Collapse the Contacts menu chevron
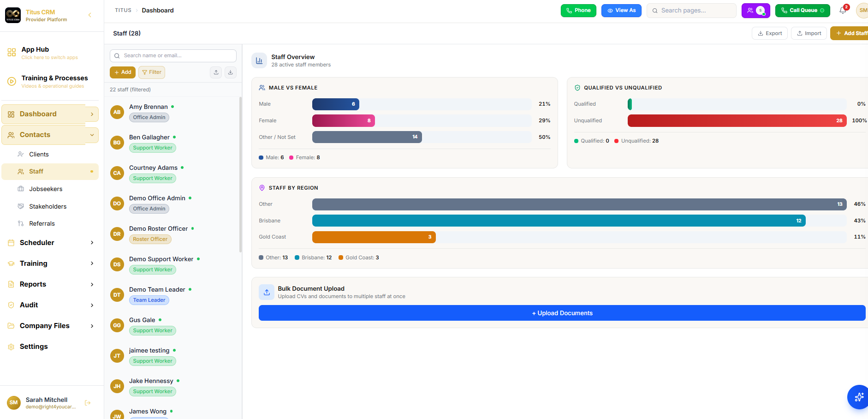The width and height of the screenshot is (868, 419). [x=92, y=135]
